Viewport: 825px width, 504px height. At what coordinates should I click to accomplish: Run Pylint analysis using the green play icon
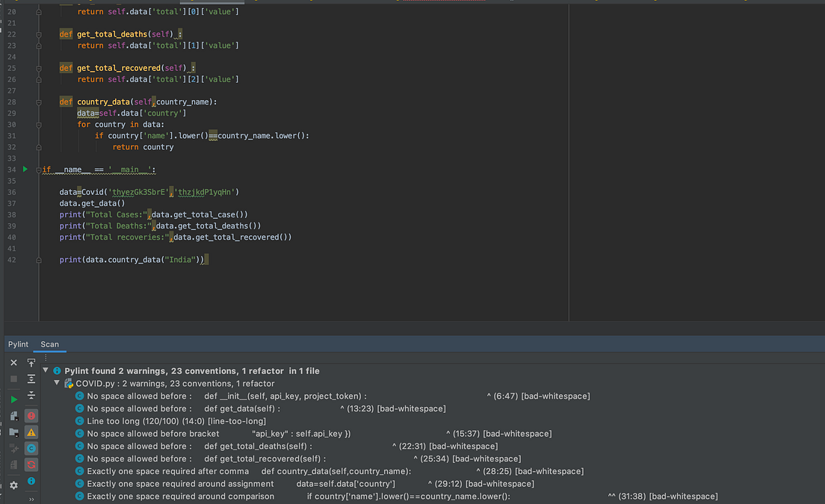(x=13, y=399)
